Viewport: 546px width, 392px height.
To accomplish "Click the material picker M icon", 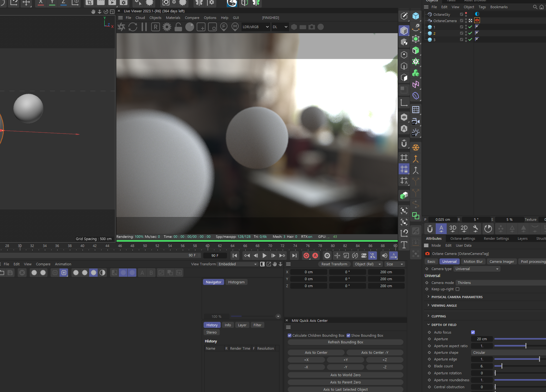I will (x=235, y=27).
